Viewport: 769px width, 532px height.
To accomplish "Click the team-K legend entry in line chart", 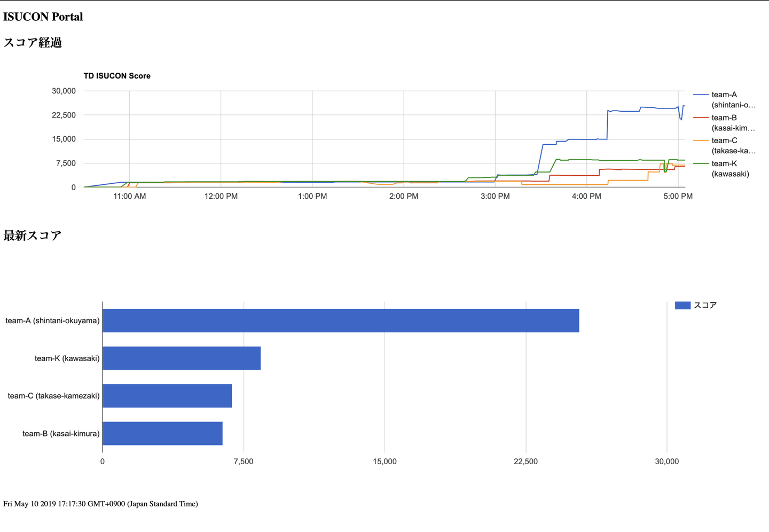I will tap(724, 168).
